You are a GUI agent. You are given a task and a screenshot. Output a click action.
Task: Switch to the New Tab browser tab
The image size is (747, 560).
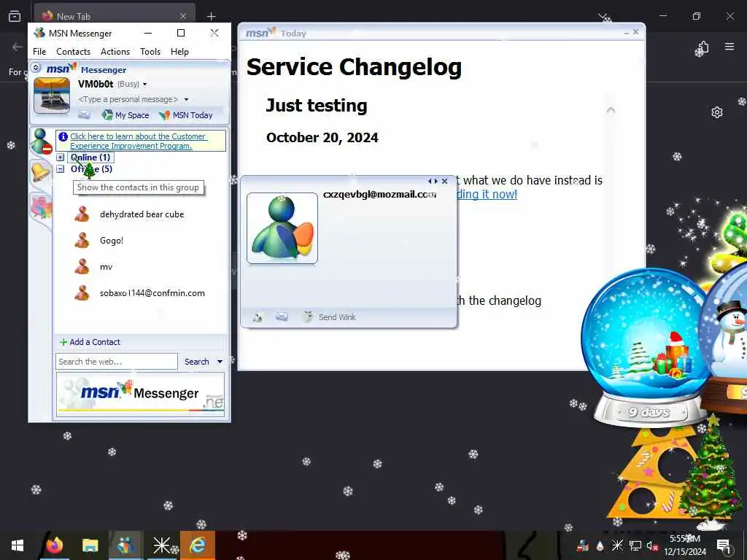(115, 16)
